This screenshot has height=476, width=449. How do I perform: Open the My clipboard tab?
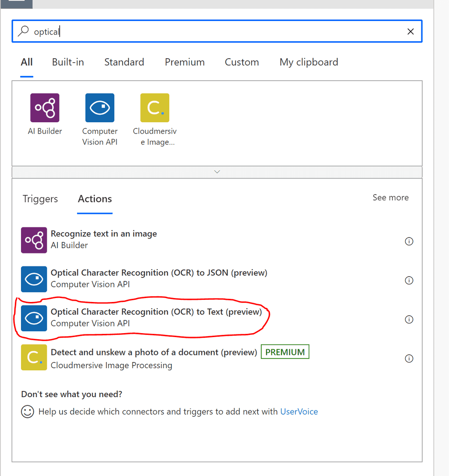click(x=309, y=62)
